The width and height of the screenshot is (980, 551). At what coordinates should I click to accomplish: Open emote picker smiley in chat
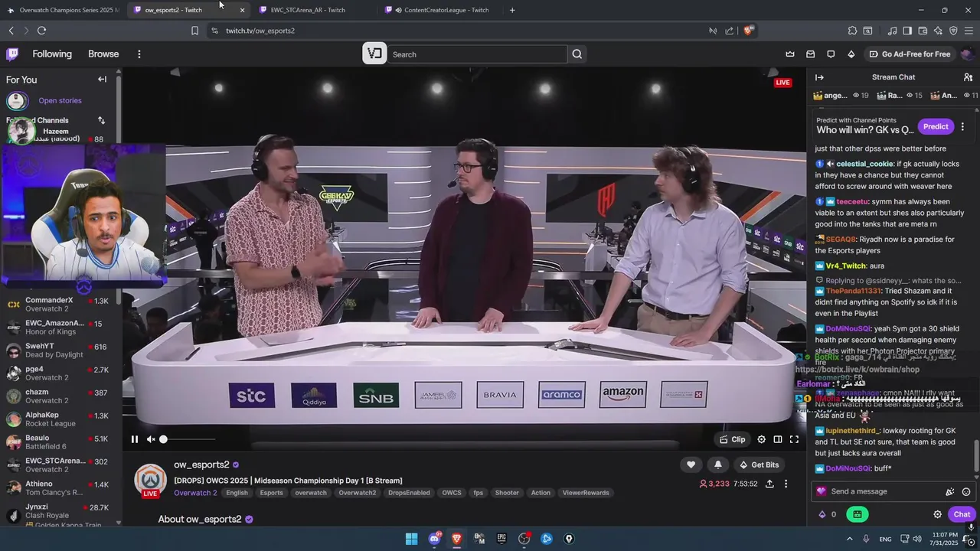click(966, 492)
